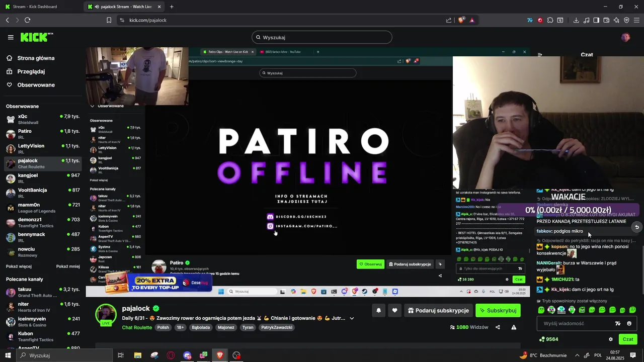Go to Strona główna

click(36, 58)
